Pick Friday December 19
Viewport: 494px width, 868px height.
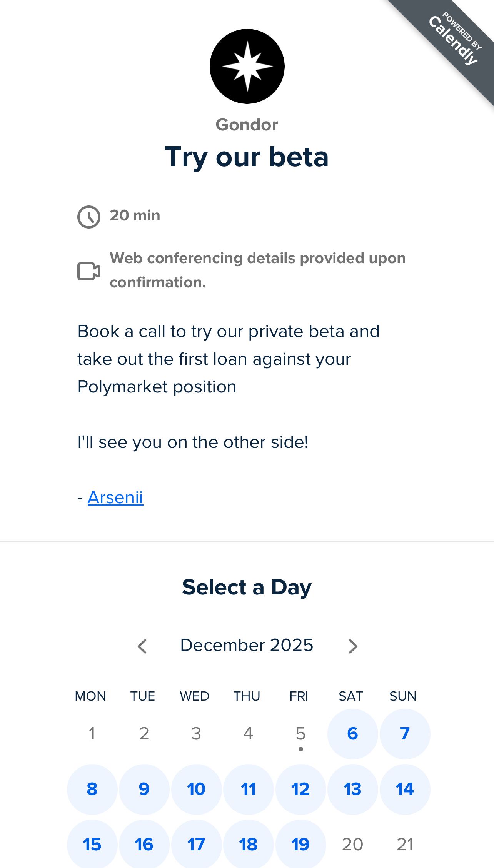[300, 844]
